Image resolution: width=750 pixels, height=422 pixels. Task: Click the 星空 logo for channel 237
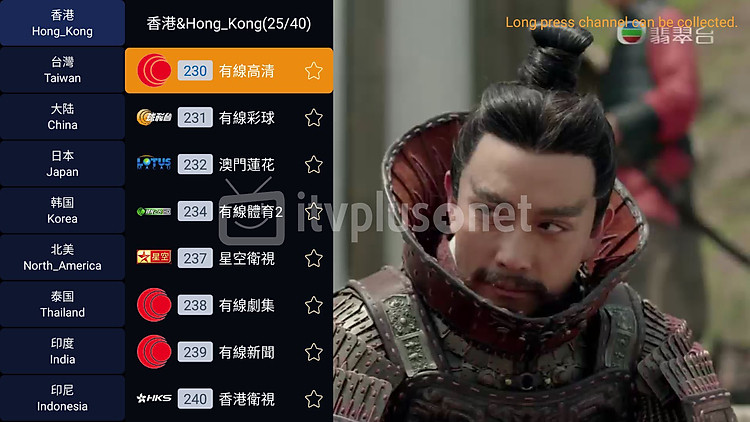point(154,257)
